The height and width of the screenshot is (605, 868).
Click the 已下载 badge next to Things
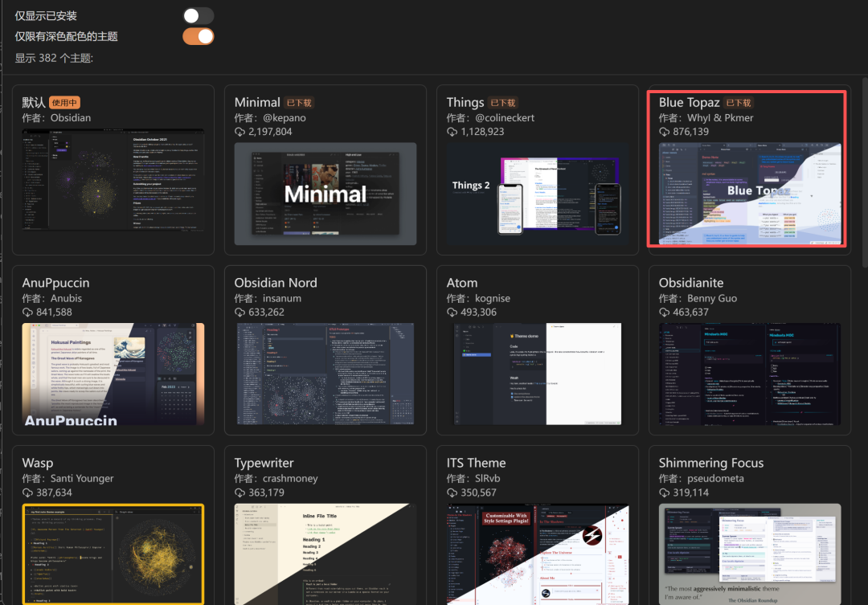tap(502, 102)
